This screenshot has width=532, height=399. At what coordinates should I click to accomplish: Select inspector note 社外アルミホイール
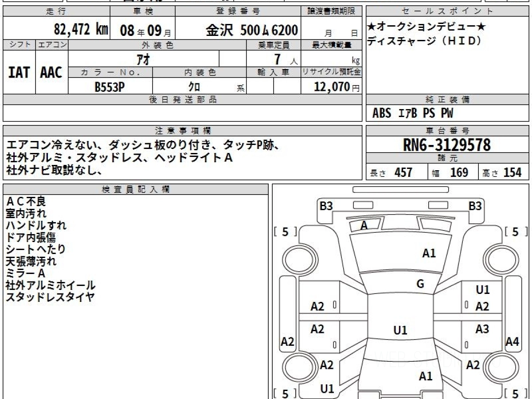pos(51,285)
